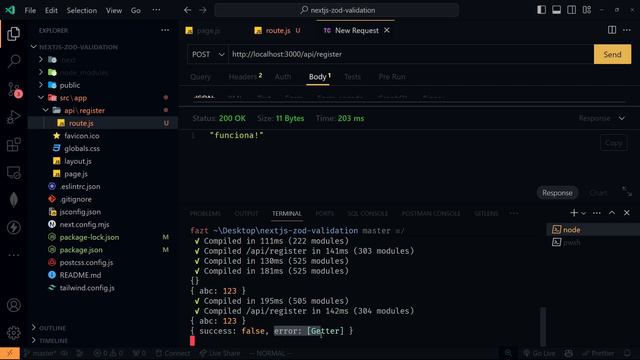The image size is (640, 360).
Task: Open Manage gear icon
Action: (x=13, y=333)
